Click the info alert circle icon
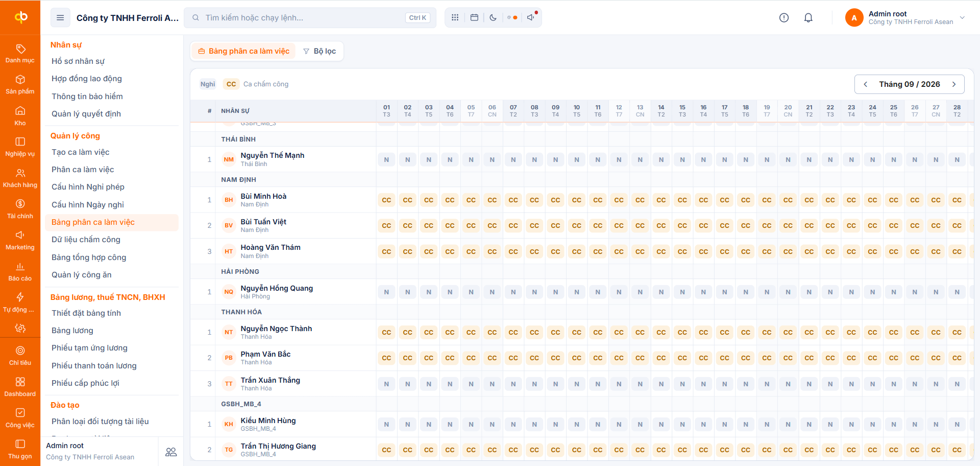Image resolution: width=980 pixels, height=466 pixels. 784,18
